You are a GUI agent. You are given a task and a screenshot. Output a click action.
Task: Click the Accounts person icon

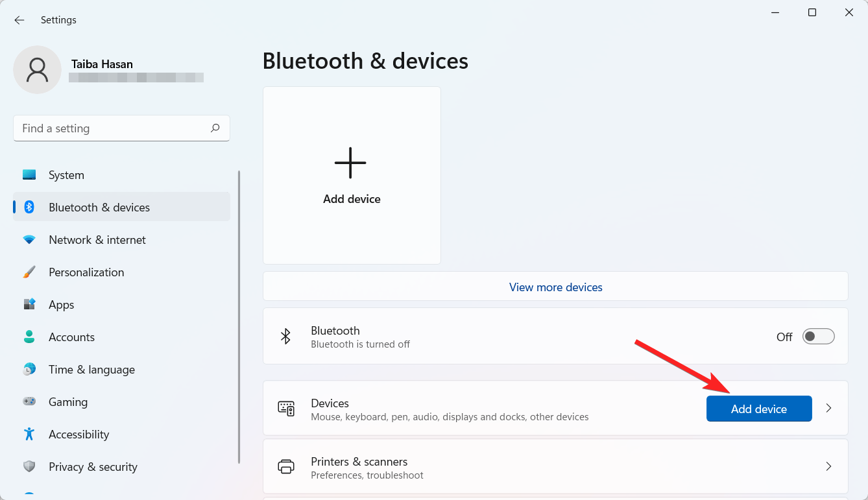pos(29,337)
